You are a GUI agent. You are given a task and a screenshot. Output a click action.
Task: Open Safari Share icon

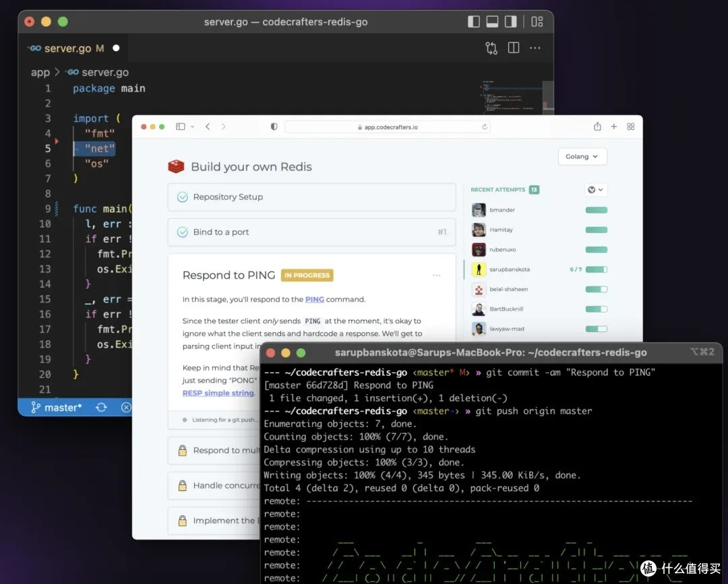(597, 126)
